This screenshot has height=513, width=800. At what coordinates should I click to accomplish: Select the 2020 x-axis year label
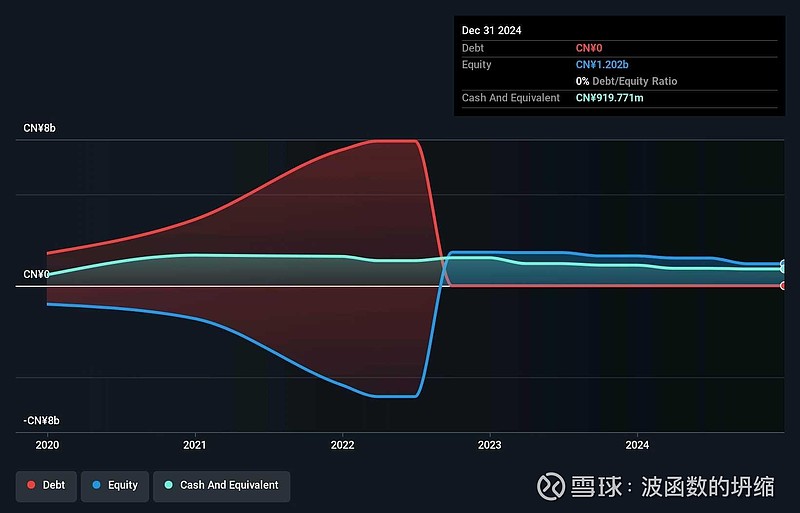pos(47,445)
